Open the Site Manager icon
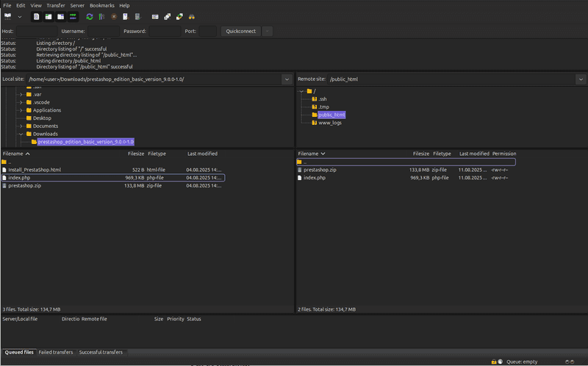Viewport: 588px width, 366px height. pos(8,16)
